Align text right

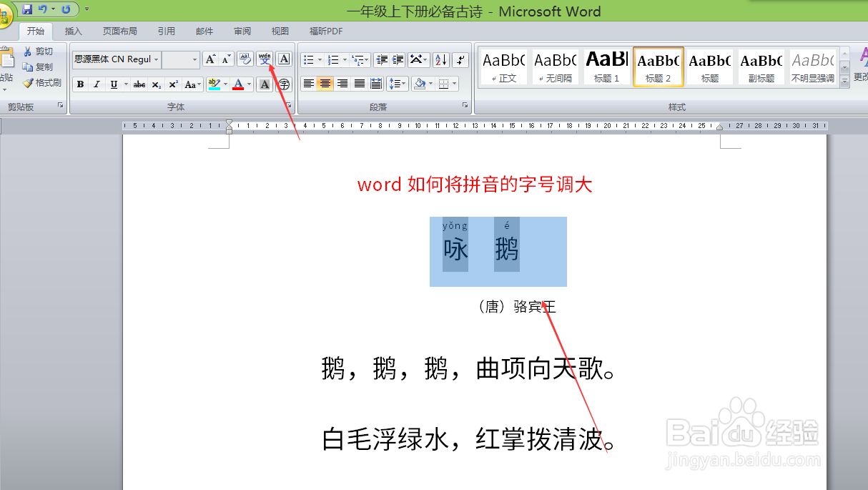coord(342,84)
